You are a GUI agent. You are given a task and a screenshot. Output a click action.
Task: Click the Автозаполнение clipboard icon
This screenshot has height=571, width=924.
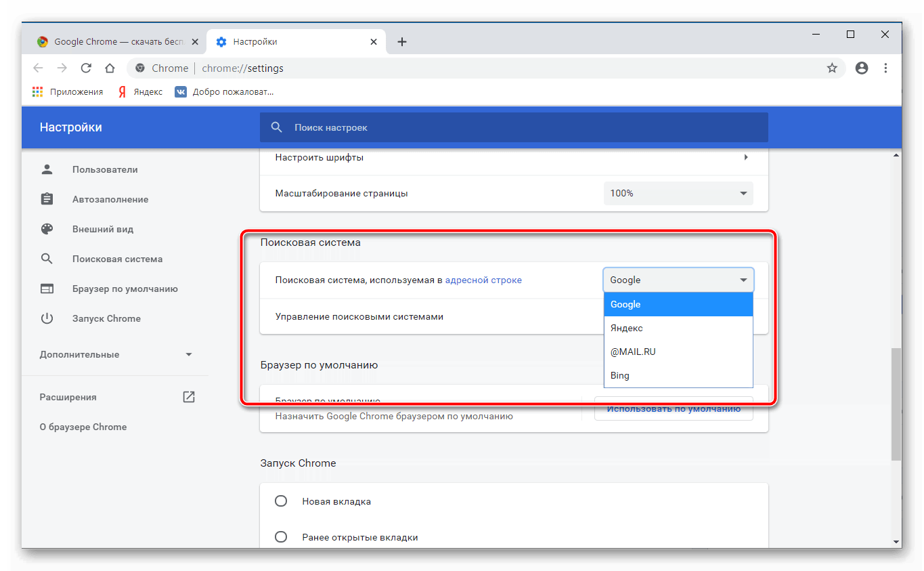point(47,199)
